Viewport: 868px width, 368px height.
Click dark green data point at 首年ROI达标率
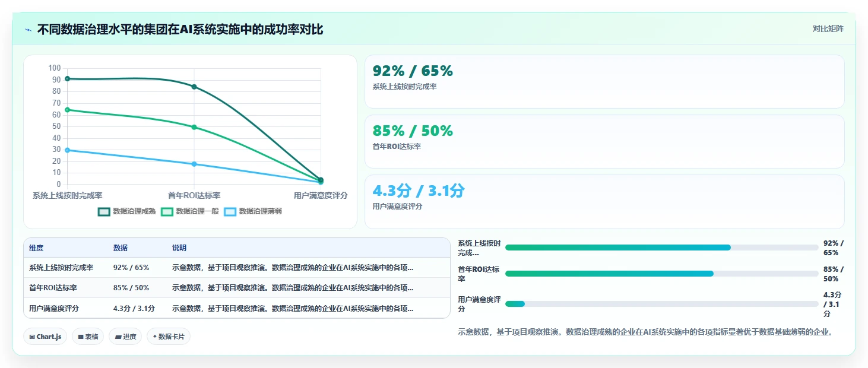[x=194, y=87]
